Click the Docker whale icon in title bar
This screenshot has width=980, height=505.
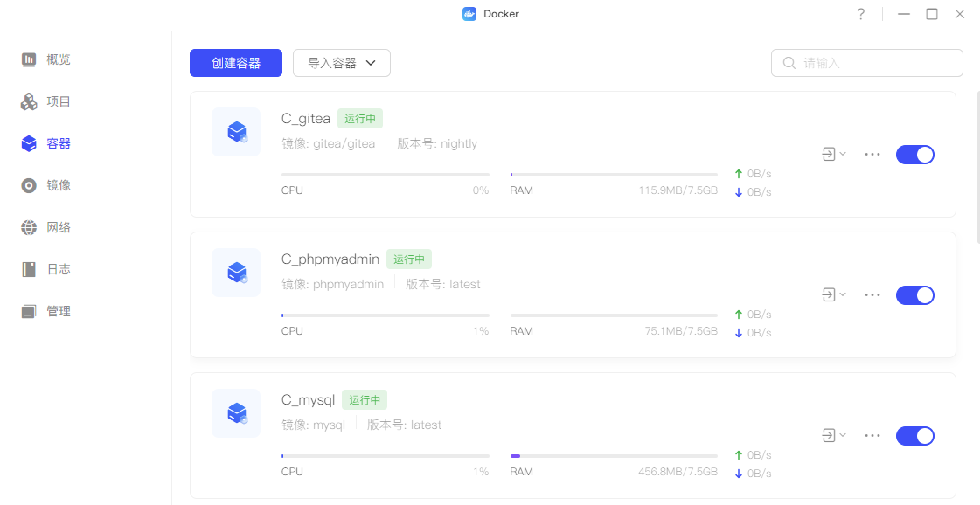[x=469, y=14]
